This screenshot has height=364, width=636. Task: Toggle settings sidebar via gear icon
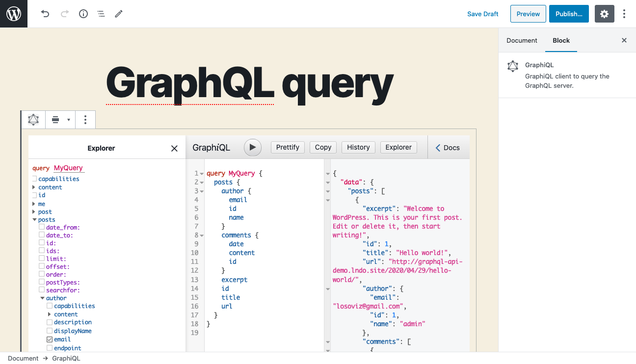(605, 14)
